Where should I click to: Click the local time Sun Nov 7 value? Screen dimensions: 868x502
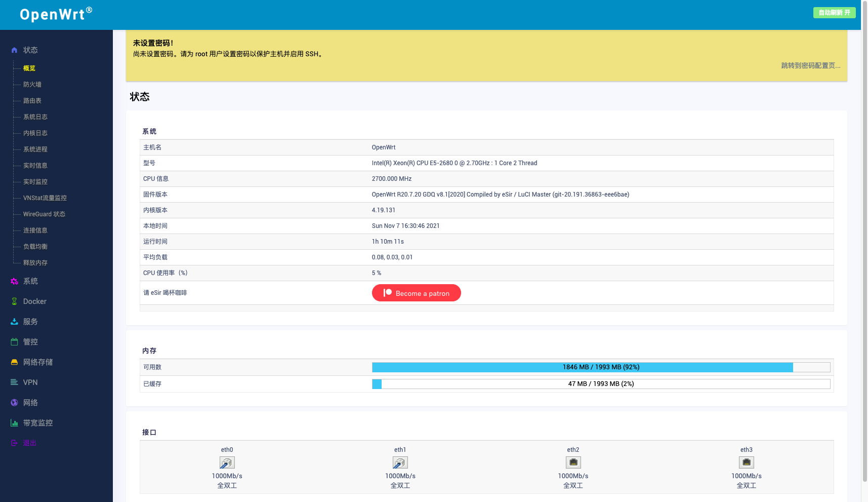[406, 226]
